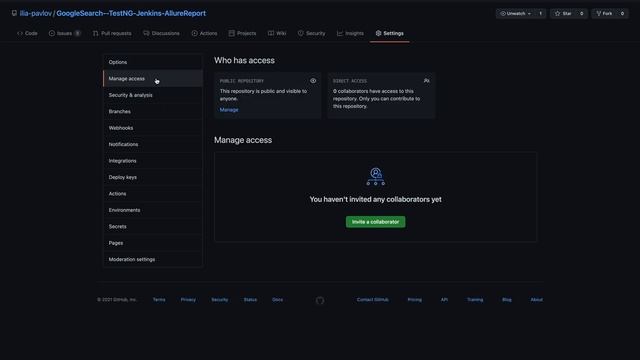Image resolution: width=640 pixels, height=360 pixels.
Task: Click the Manage link under Public repository
Action: click(x=229, y=110)
